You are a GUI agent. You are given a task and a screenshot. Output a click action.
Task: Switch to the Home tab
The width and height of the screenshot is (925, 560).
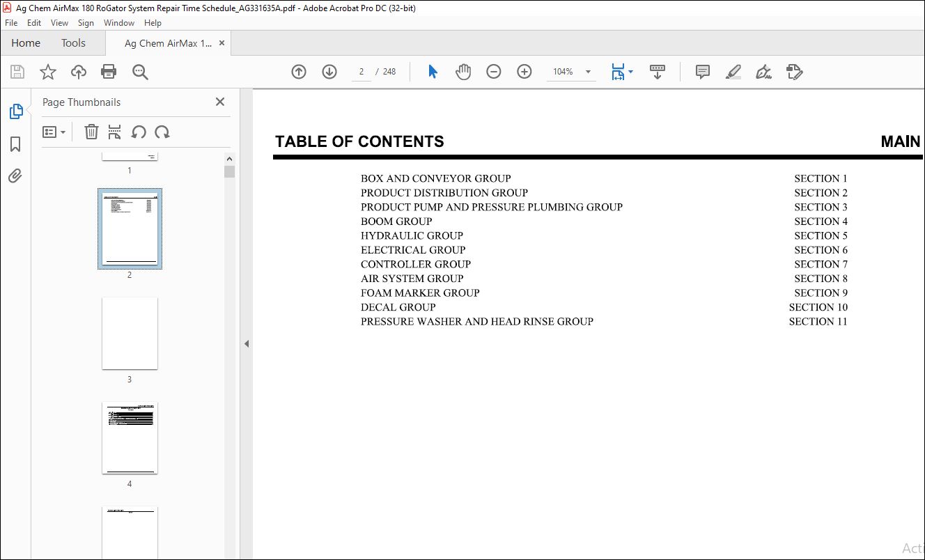coord(26,43)
